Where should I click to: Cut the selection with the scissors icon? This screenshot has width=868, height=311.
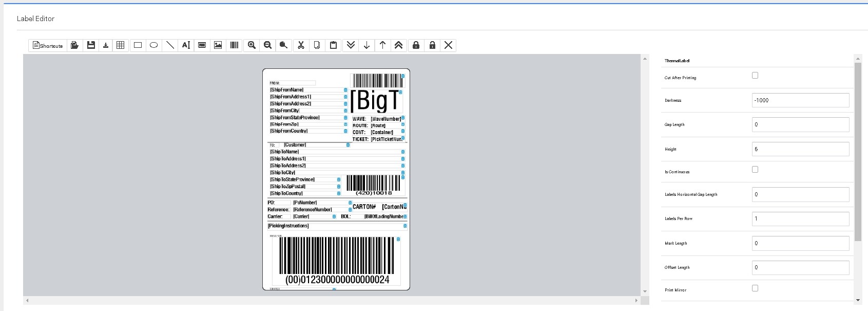301,45
